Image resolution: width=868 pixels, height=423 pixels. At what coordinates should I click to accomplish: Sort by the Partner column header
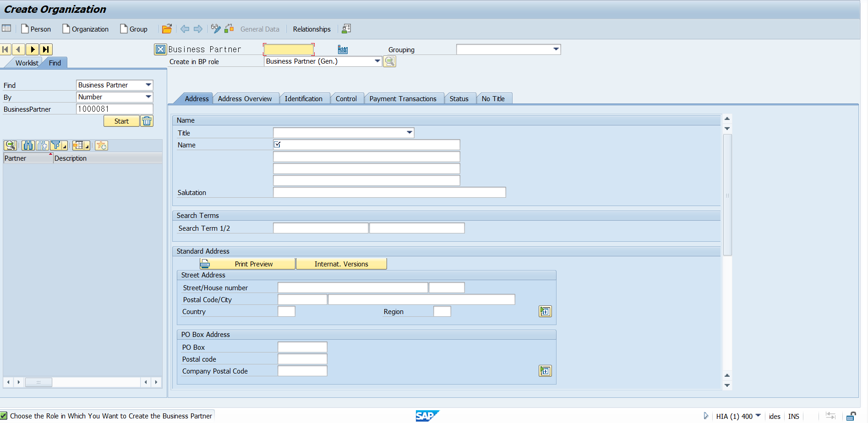(x=27, y=158)
